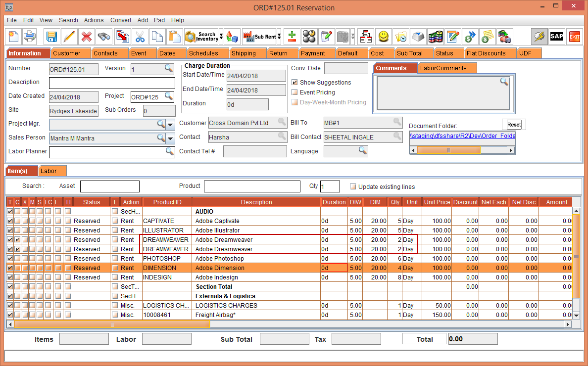
Task: Open the Document Folder path link
Action: (462, 136)
